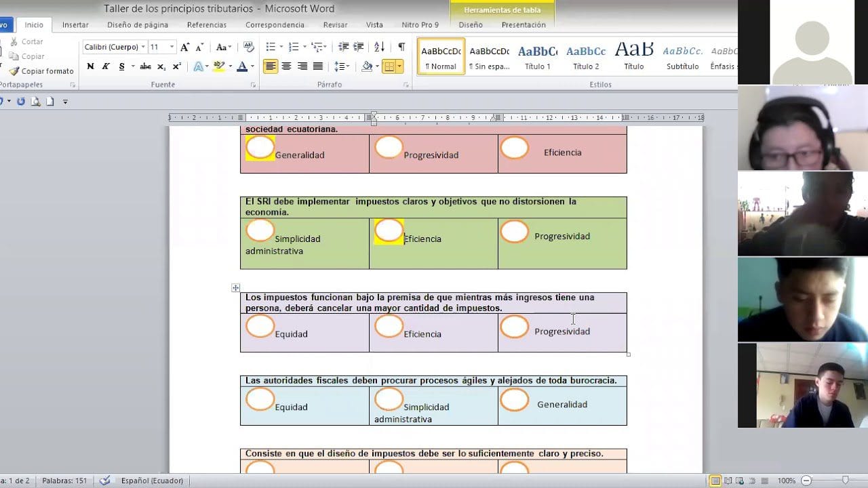868x488 pixels.
Task: Click the yellow text highlight color button
Action: 218,66
